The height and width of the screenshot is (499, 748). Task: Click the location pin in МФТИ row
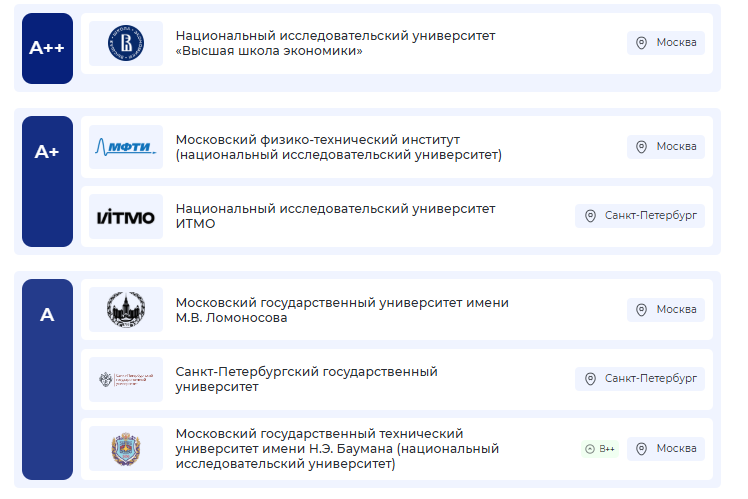click(x=642, y=147)
